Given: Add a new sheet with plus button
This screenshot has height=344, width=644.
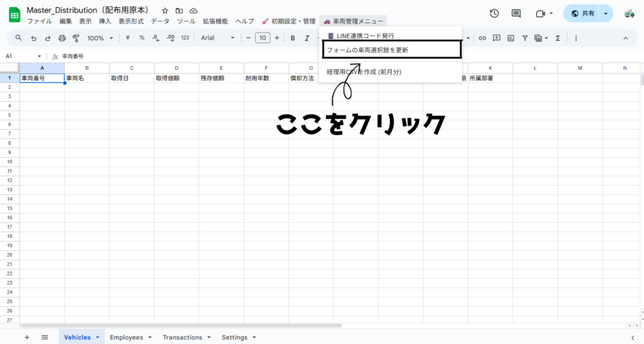Looking at the screenshot, I should click(x=27, y=338).
